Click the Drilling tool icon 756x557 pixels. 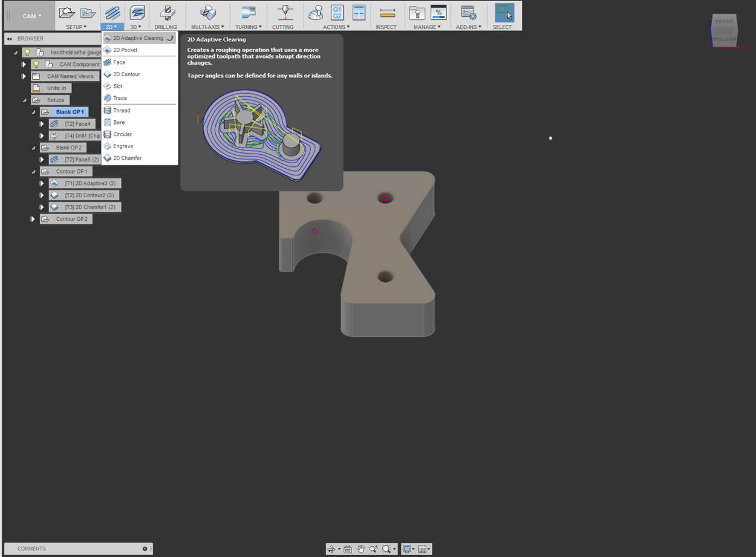click(165, 13)
